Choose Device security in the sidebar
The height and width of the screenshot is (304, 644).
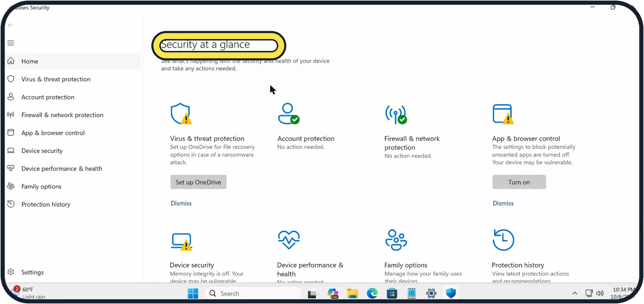(x=73, y=151)
